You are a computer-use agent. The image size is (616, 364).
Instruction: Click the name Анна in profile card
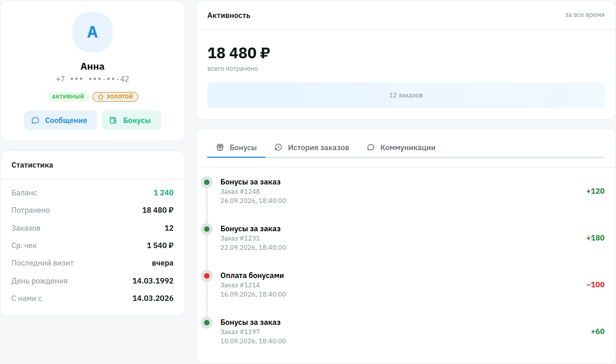click(93, 66)
